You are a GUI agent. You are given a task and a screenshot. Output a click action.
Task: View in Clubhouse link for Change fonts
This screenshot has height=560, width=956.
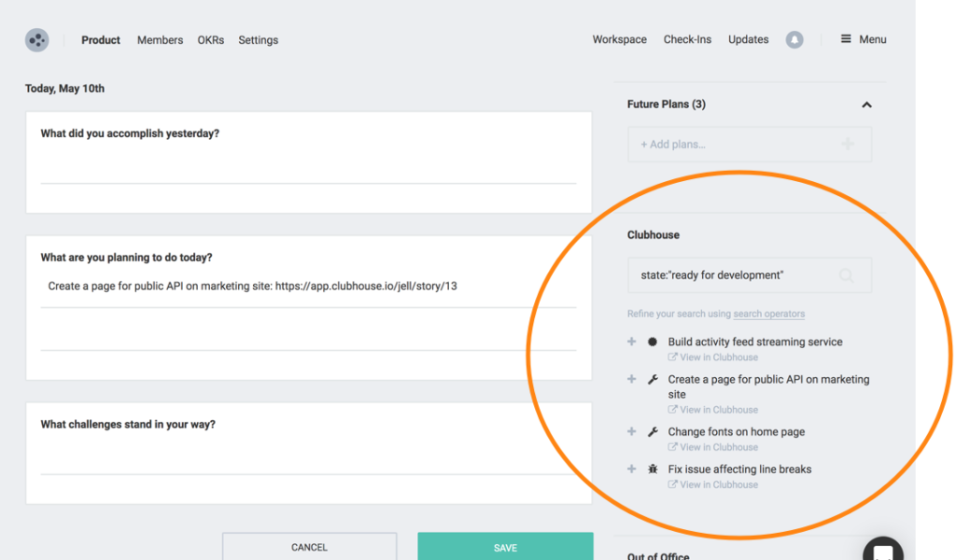719,447
